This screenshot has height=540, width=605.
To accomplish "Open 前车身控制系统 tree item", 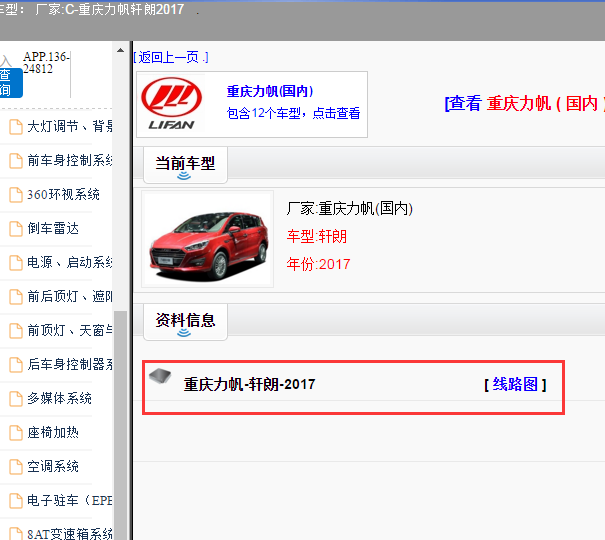I will (70, 160).
